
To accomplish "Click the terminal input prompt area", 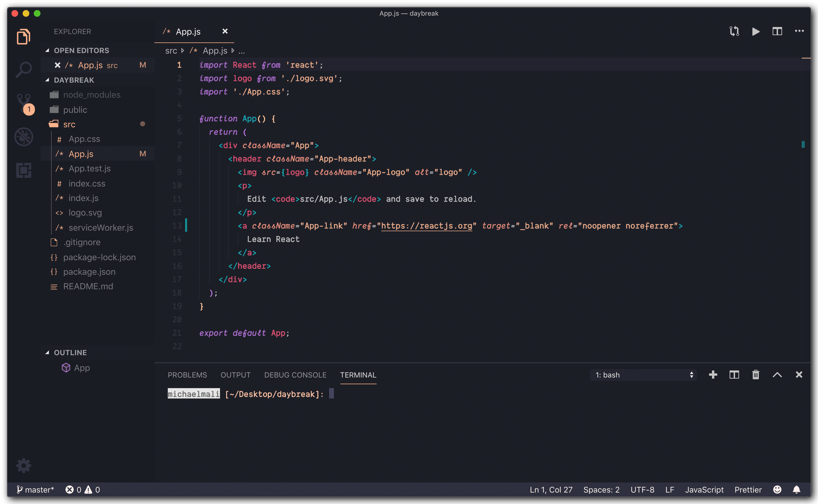I will 331,394.
